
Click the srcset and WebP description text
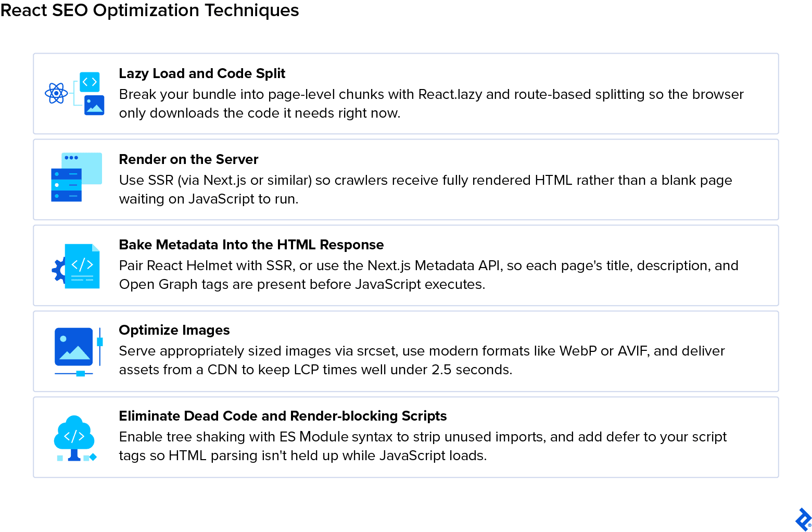[422, 360]
